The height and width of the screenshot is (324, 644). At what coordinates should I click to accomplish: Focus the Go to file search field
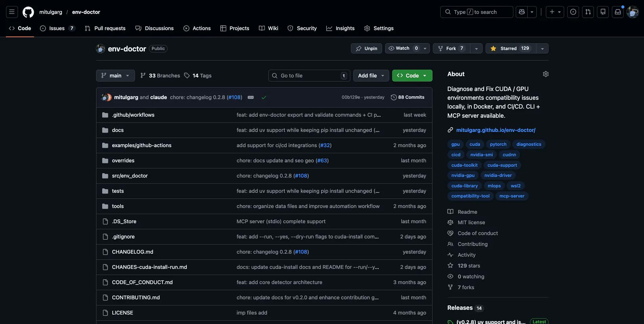point(309,75)
